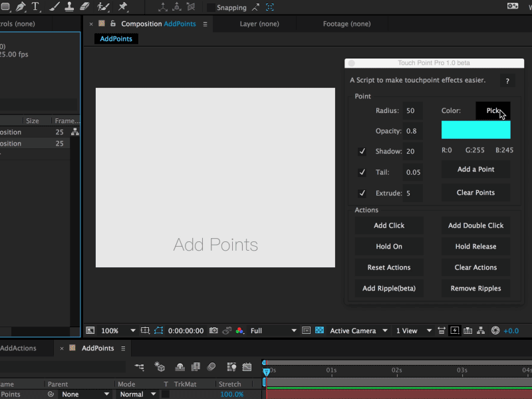The image size is (532, 399).
Task: Click the cyan color swatch
Action: click(x=475, y=130)
